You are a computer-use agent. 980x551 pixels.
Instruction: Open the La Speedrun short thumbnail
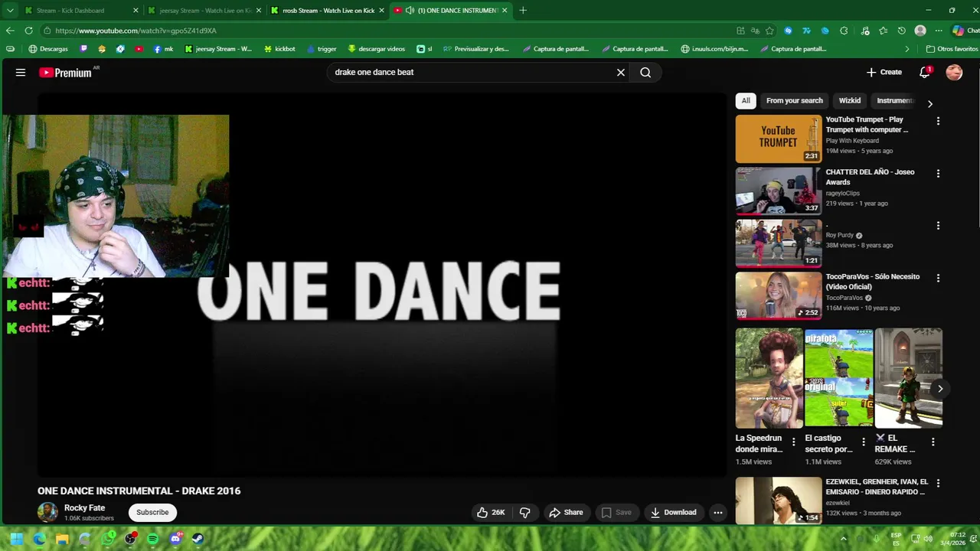769,378
